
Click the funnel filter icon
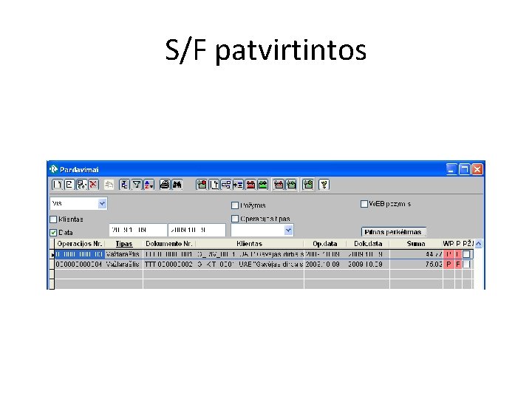click(x=137, y=185)
